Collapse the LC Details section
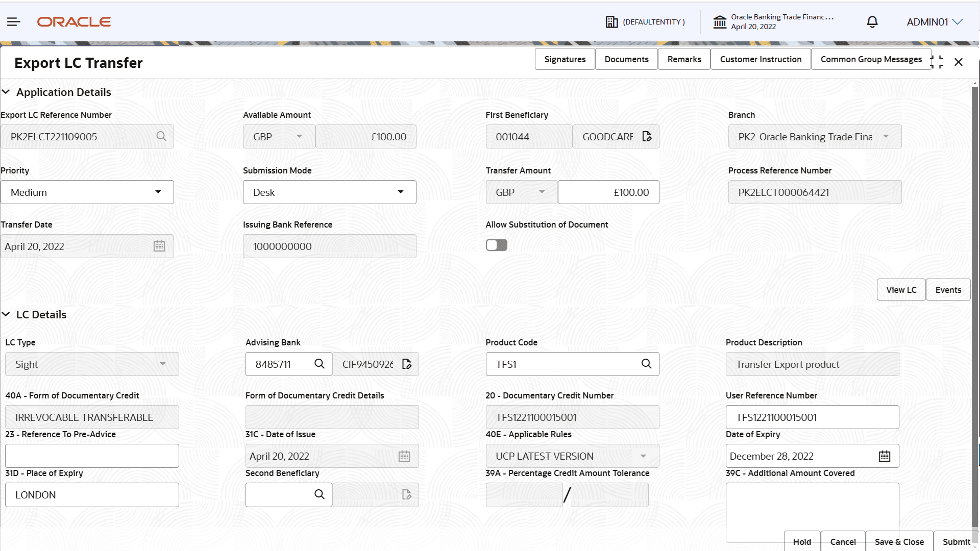Image resolution: width=980 pixels, height=551 pixels. [6, 314]
